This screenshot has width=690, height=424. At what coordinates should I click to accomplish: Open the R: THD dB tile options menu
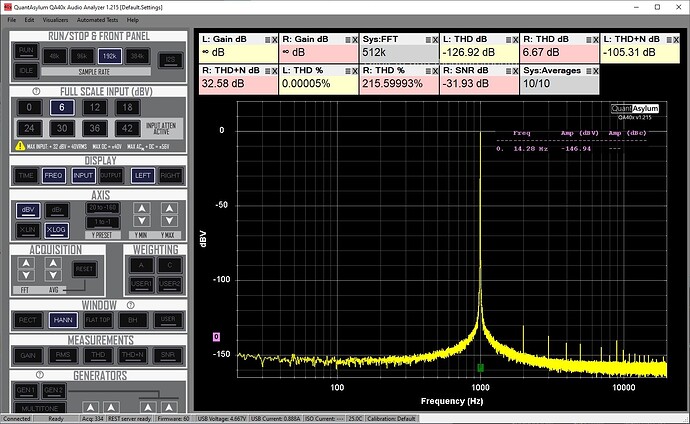point(588,40)
